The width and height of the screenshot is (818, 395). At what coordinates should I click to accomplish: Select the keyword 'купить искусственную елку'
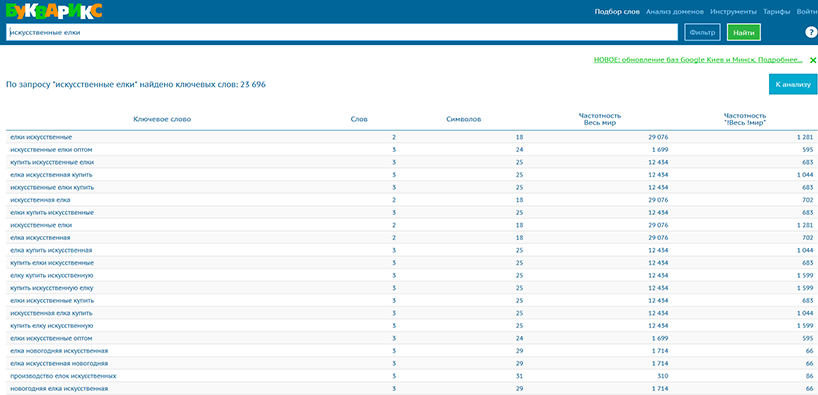point(52,288)
